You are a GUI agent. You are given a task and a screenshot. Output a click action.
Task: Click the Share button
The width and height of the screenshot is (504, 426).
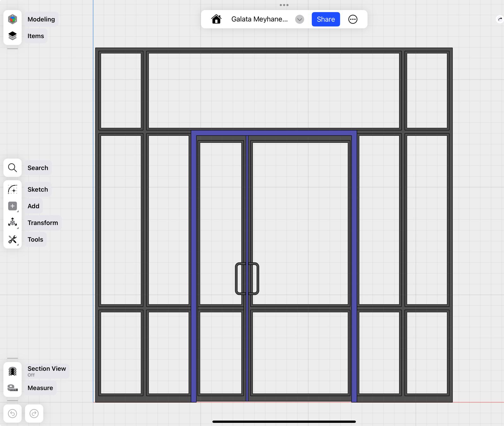(326, 19)
